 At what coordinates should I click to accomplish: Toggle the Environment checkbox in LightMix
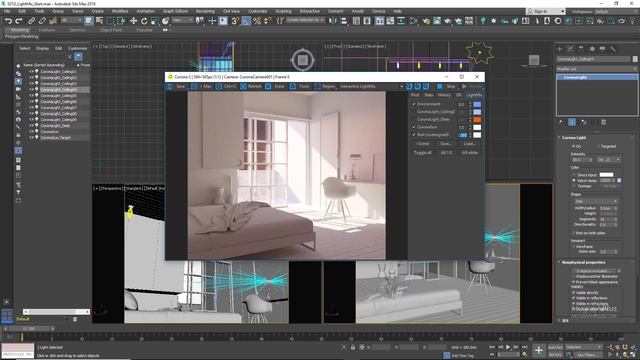(x=414, y=104)
